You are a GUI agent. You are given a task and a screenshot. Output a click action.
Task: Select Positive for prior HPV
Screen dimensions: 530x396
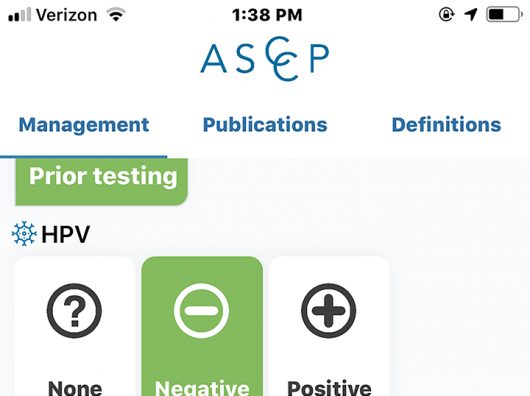pos(329,326)
